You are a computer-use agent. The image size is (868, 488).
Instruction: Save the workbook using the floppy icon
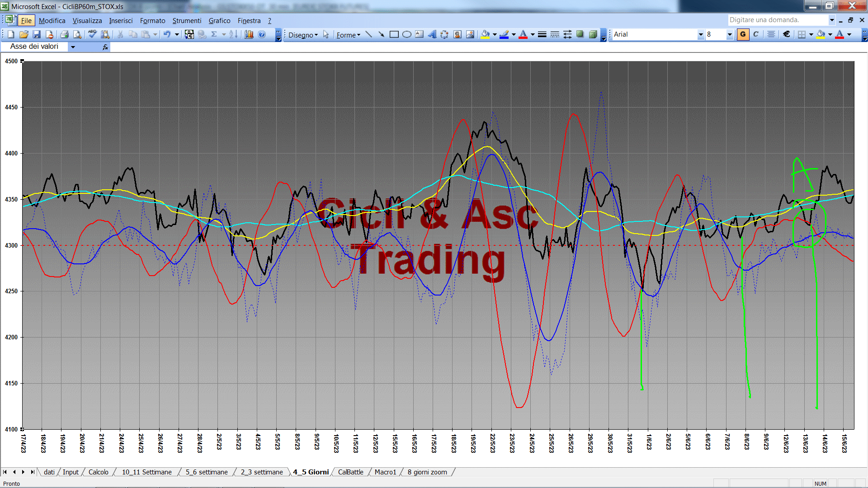[37, 34]
